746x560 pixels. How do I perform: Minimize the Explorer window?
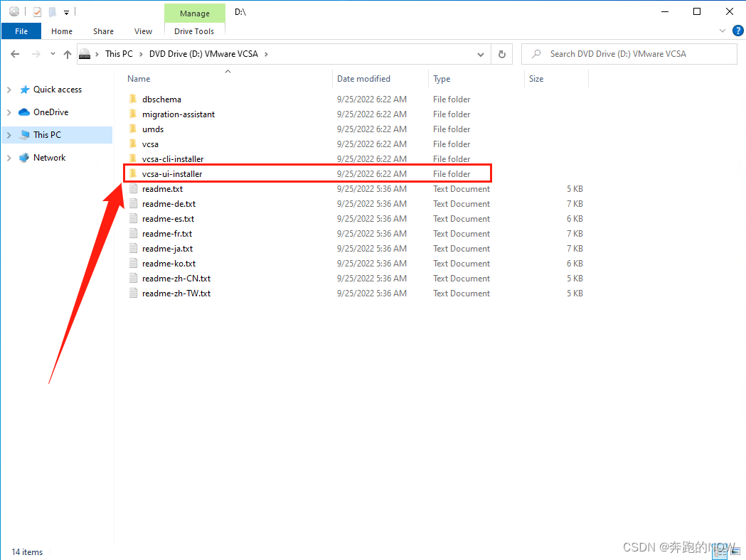pyautogui.click(x=665, y=11)
